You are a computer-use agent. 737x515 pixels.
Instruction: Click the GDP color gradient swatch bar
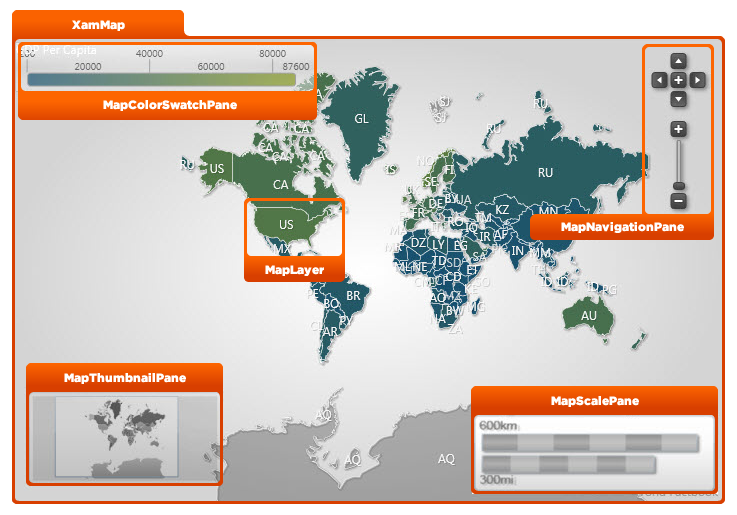point(161,80)
